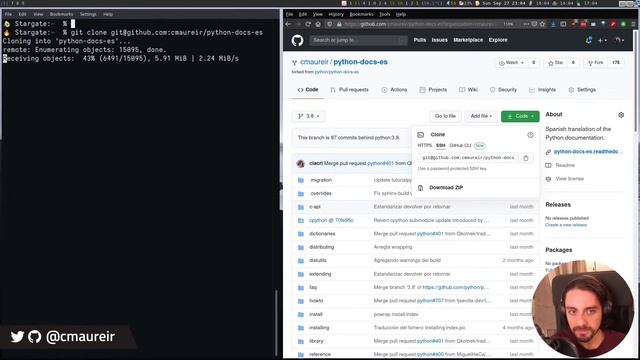640x360 pixels.
Task: Open the howto folder row
Action: pyautogui.click(x=415, y=301)
